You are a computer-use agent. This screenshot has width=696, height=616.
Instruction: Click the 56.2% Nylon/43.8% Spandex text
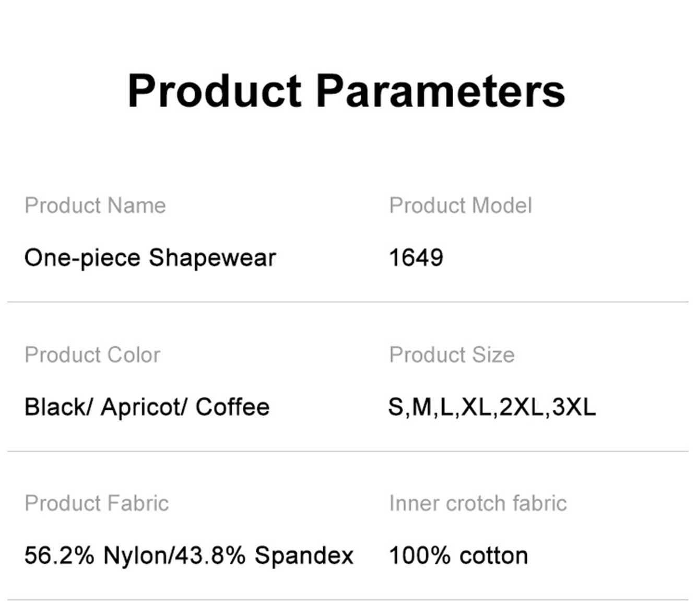click(x=189, y=555)
